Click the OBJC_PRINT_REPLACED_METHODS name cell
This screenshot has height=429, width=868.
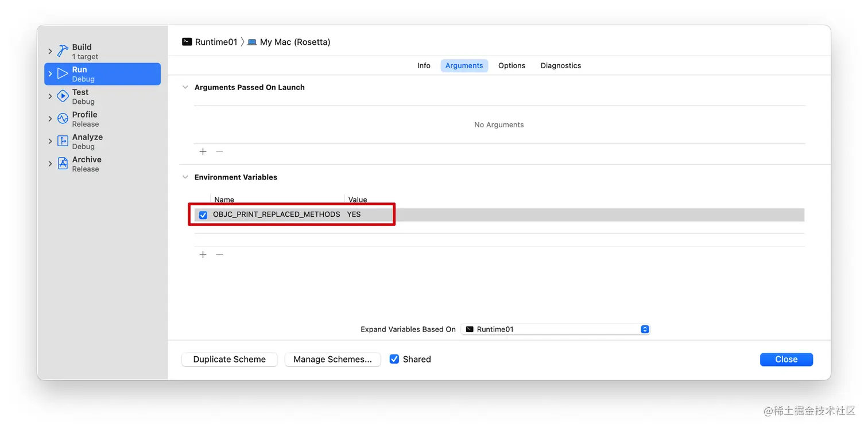(x=277, y=214)
